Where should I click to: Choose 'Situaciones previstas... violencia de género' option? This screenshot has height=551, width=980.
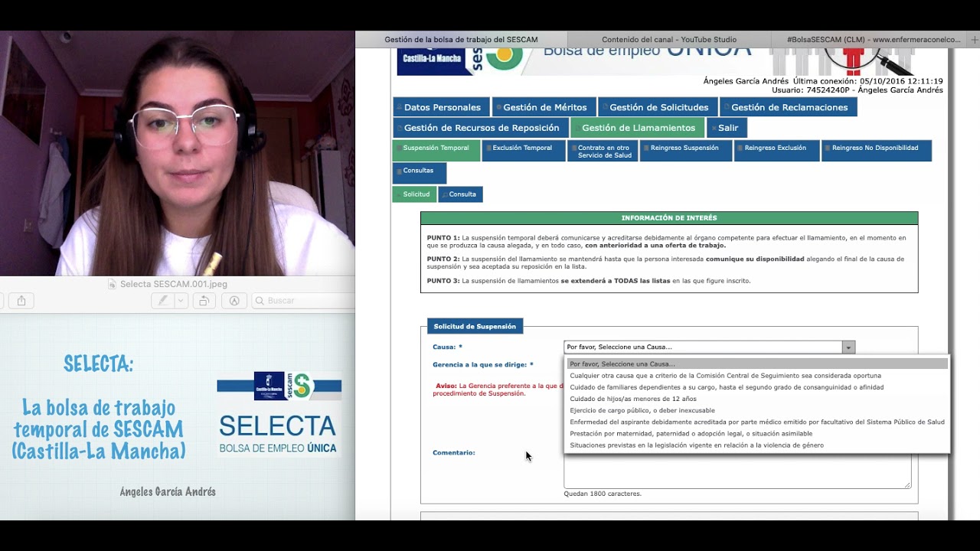pyautogui.click(x=757, y=445)
